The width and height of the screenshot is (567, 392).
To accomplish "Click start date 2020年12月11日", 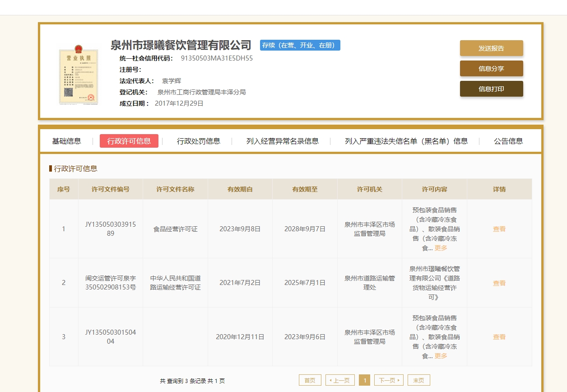I will 240,337.
